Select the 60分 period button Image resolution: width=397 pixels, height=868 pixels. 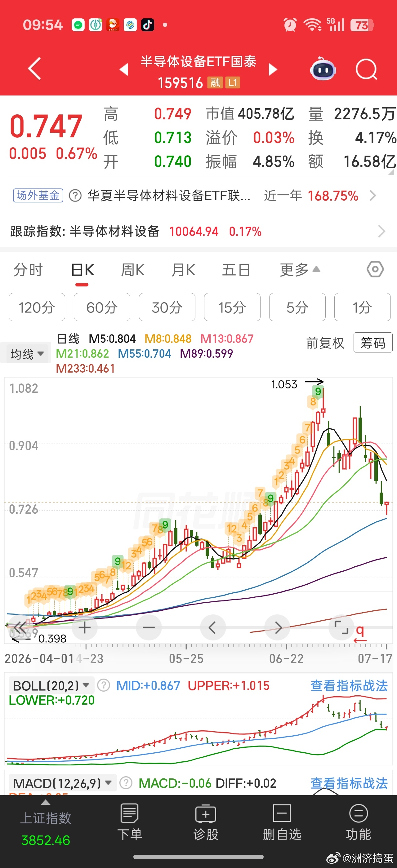(102, 307)
